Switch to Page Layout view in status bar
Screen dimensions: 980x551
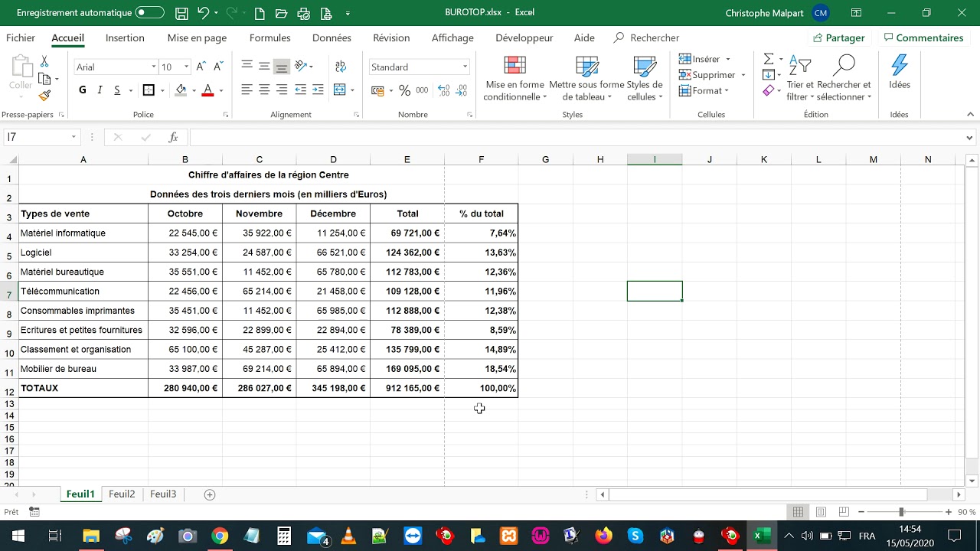(x=821, y=512)
